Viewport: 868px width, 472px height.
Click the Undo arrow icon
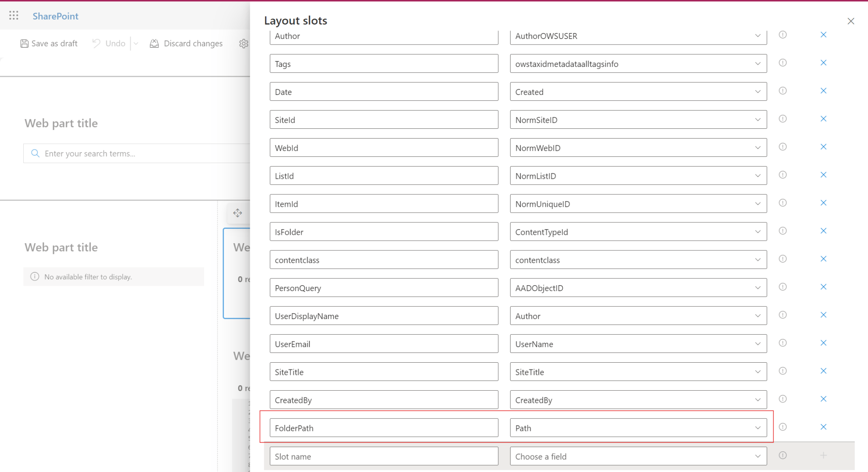(96, 43)
